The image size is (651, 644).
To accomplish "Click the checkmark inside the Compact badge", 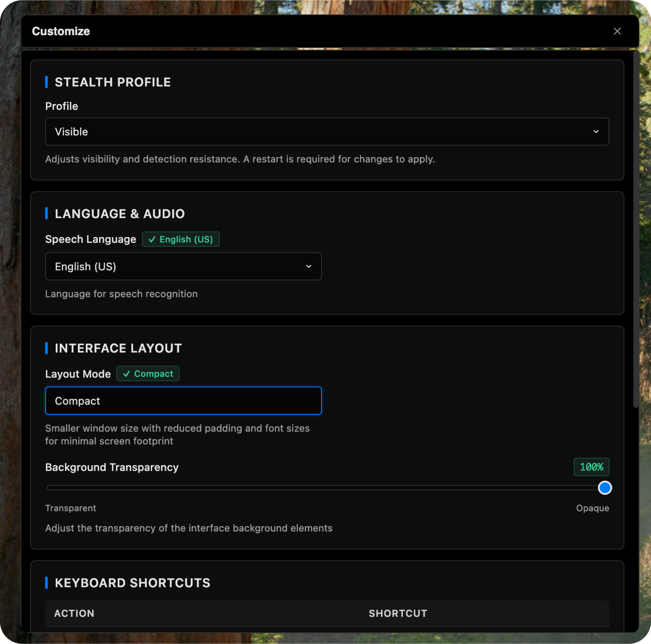I will [127, 374].
